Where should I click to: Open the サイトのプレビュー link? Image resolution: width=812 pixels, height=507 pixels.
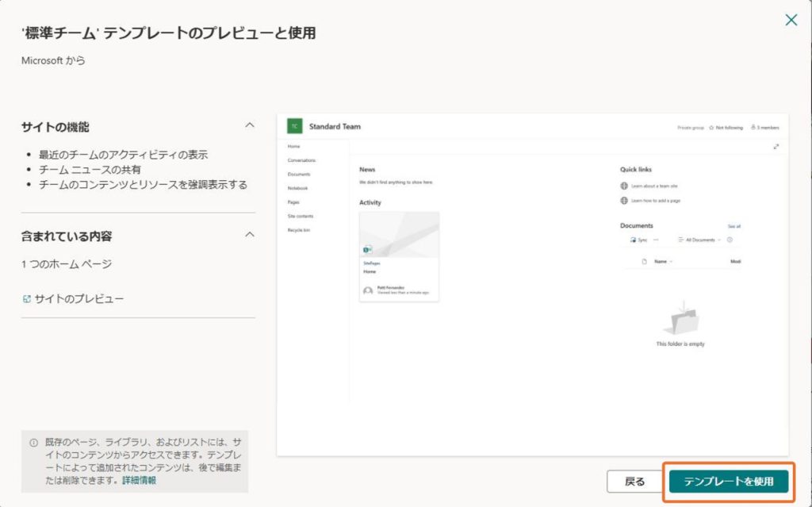[x=79, y=298]
